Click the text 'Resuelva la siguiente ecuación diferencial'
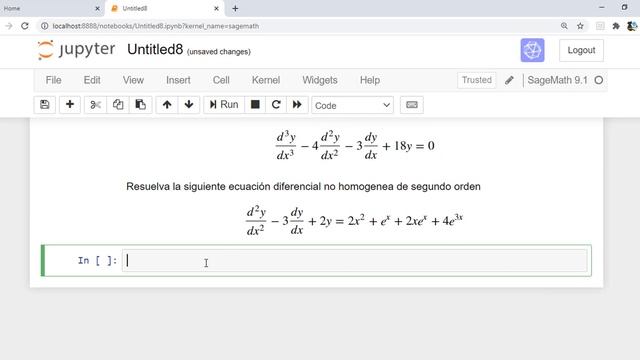 tap(223, 187)
